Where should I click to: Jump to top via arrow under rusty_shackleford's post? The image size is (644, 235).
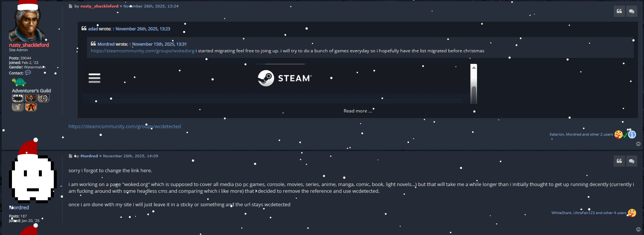(x=638, y=144)
